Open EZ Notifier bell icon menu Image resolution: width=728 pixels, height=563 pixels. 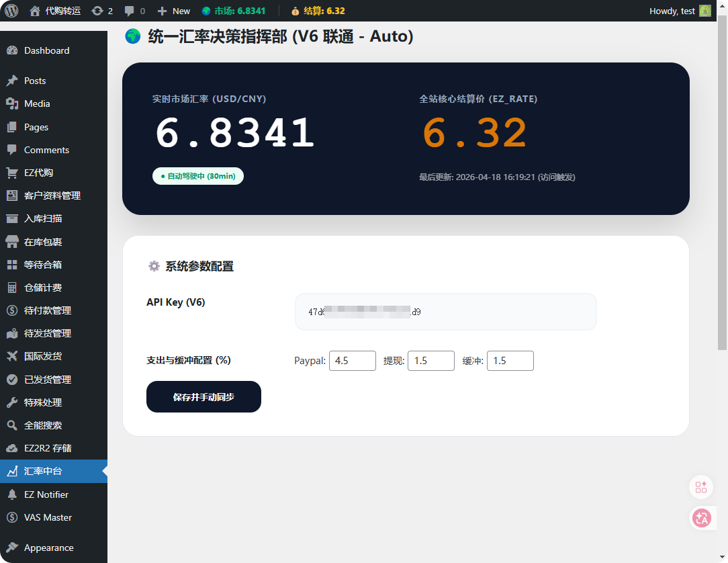point(12,494)
